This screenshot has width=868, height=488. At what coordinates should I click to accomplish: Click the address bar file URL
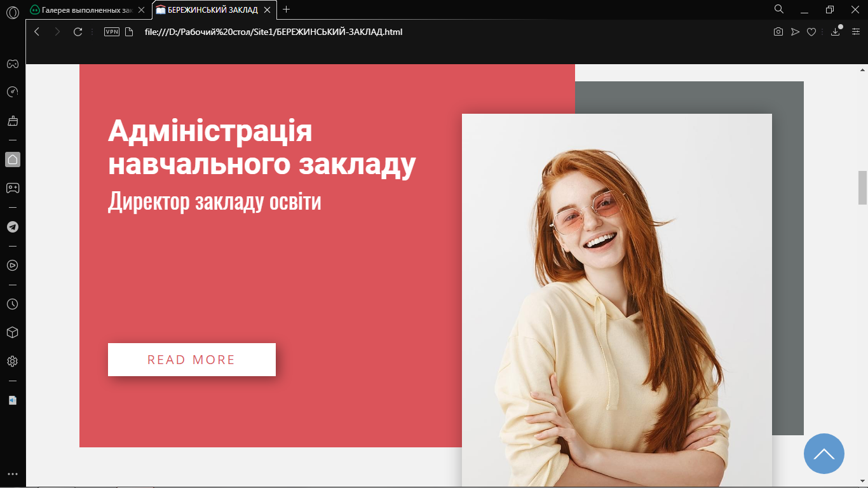click(x=274, y=32)
